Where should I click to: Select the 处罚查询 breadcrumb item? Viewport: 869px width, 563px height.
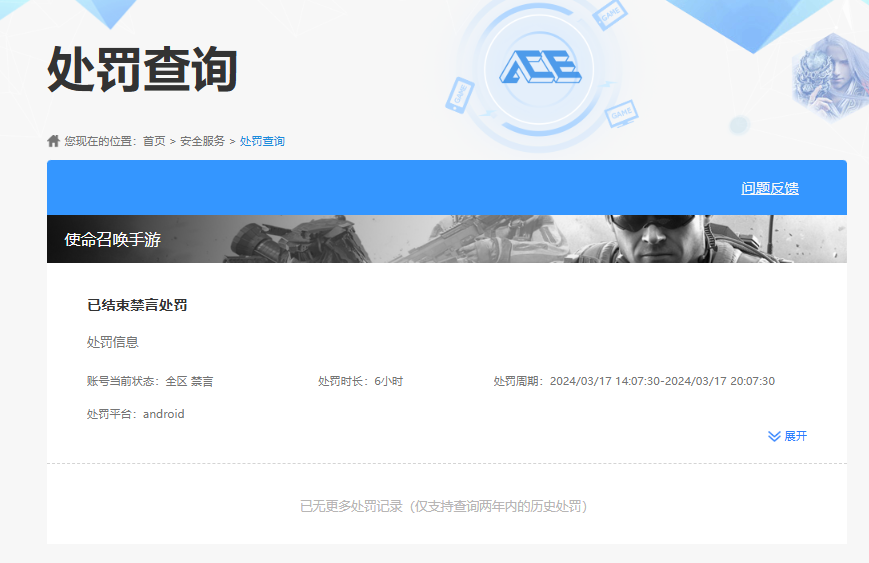click(262, 141)
